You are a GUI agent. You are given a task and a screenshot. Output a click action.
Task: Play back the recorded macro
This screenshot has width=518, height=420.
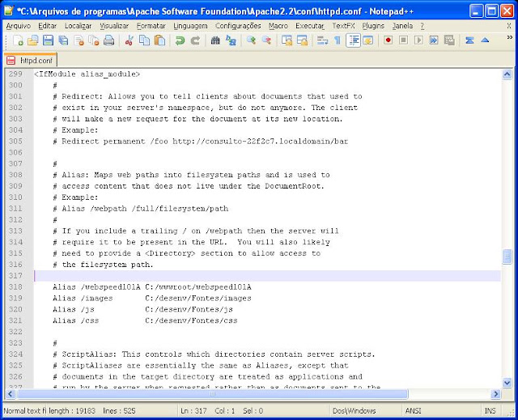pyautogui.click(x=418, y=40)
